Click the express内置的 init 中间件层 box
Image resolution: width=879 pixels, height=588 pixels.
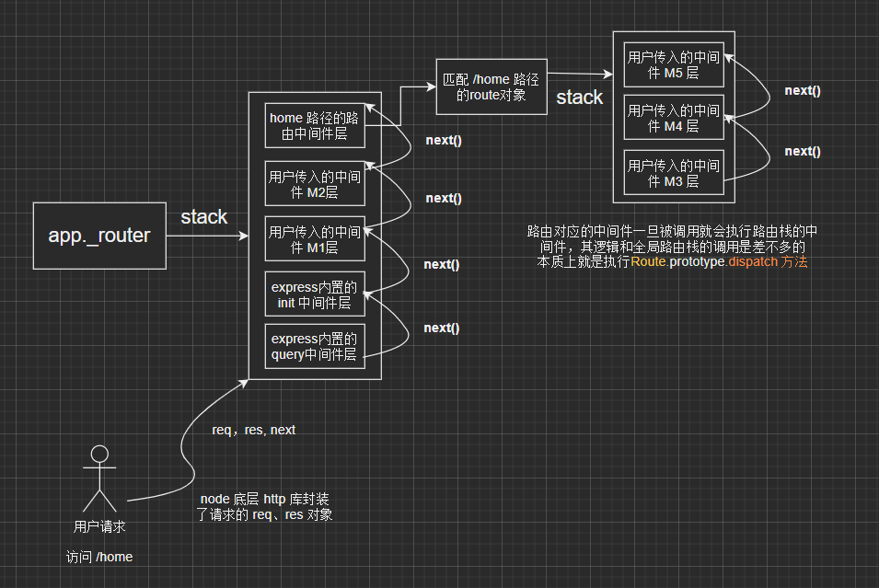[x=315, y=294]
